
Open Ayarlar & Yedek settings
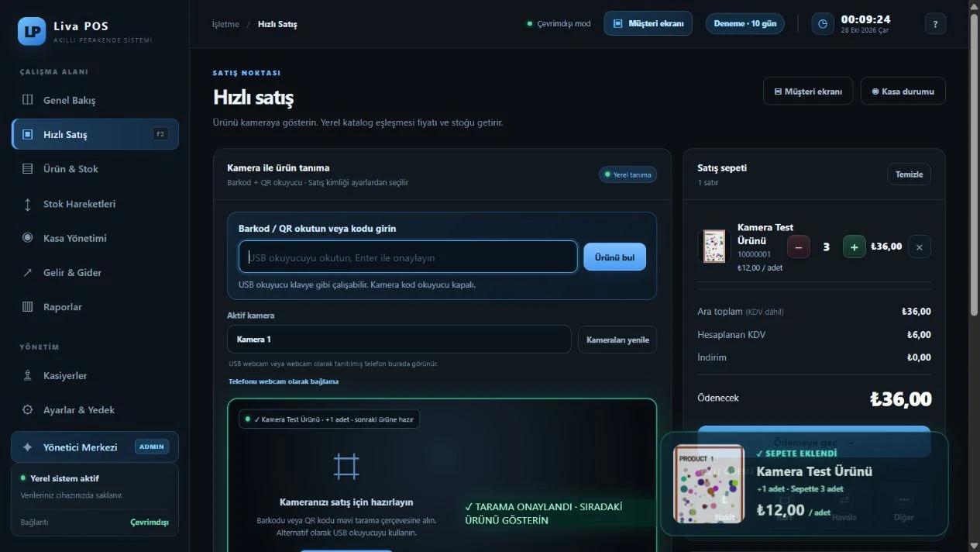[x=95, y=409]
